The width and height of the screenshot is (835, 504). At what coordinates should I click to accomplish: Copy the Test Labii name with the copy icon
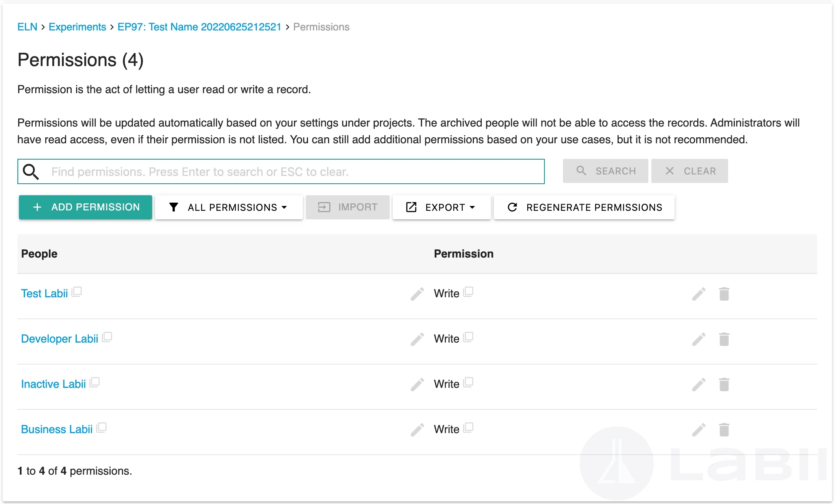(x=77, y=292)
